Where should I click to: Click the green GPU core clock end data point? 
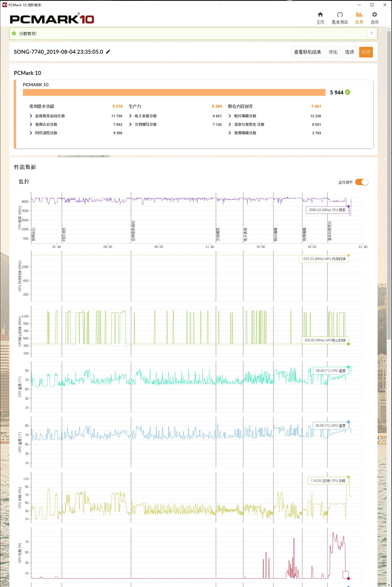348,344
